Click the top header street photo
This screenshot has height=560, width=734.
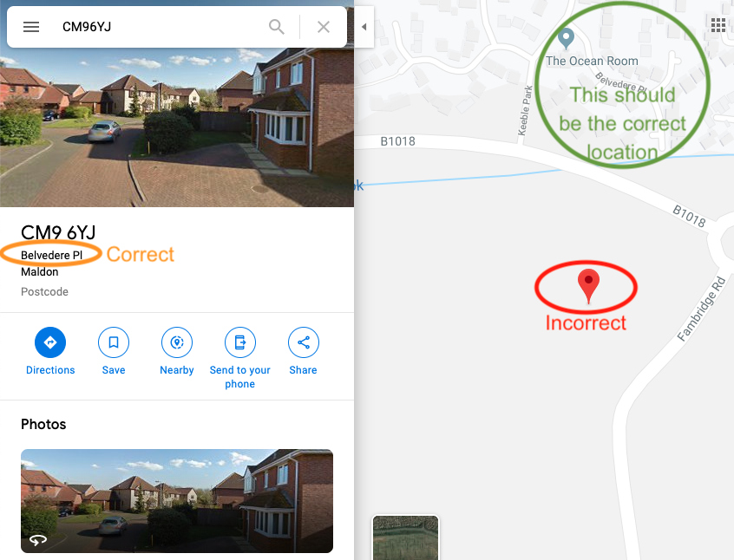coord(177,127)
